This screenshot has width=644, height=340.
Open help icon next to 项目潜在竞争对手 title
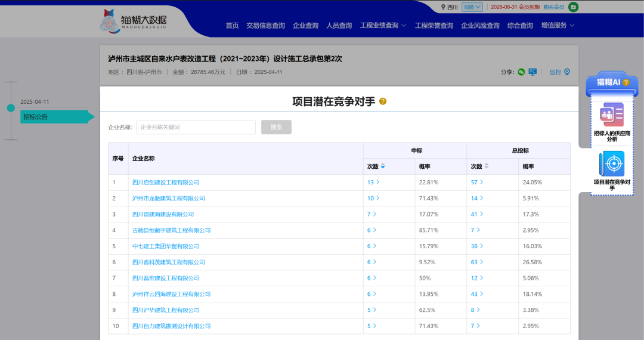(383, 101)
